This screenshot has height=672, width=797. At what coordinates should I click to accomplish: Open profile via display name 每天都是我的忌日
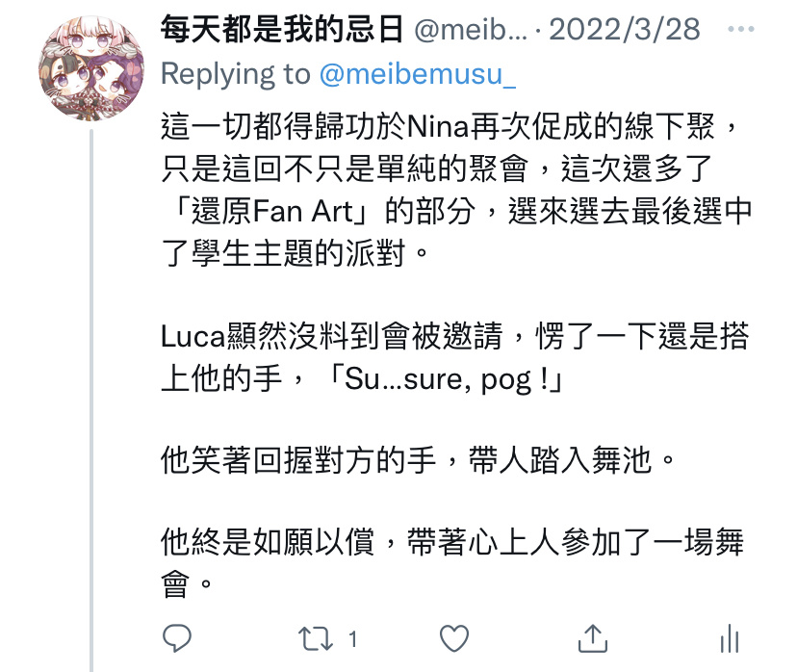pyautogui.click(x=282, y=29)
